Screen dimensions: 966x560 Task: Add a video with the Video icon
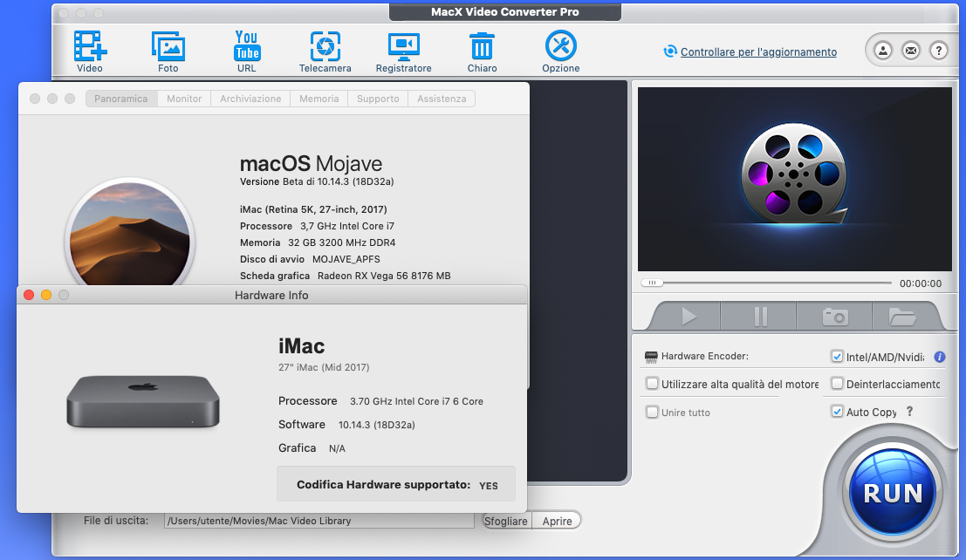pos(90,51)
